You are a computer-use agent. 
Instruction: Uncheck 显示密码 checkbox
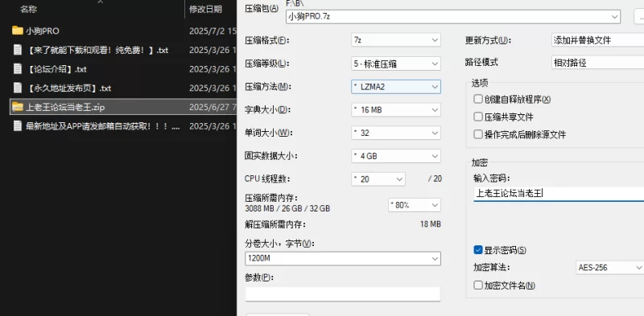pyautogui.click(x=477, y=250)
